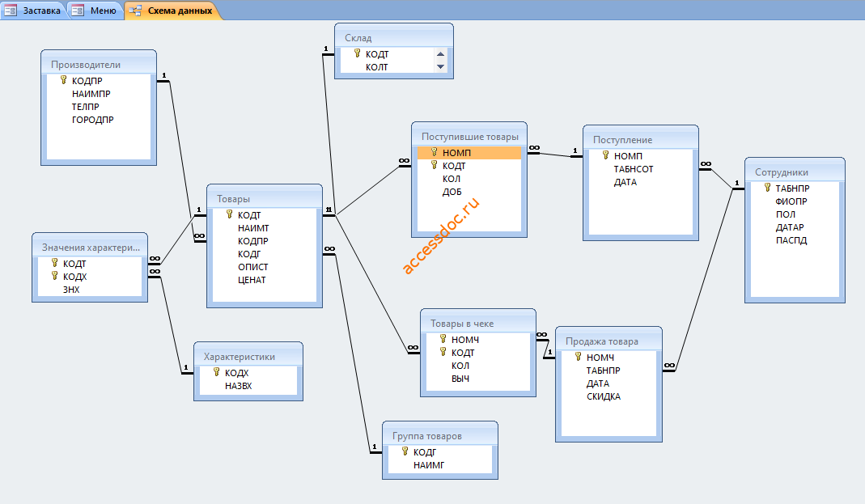Switch to the Заставка tab

[x=33, y=11]
